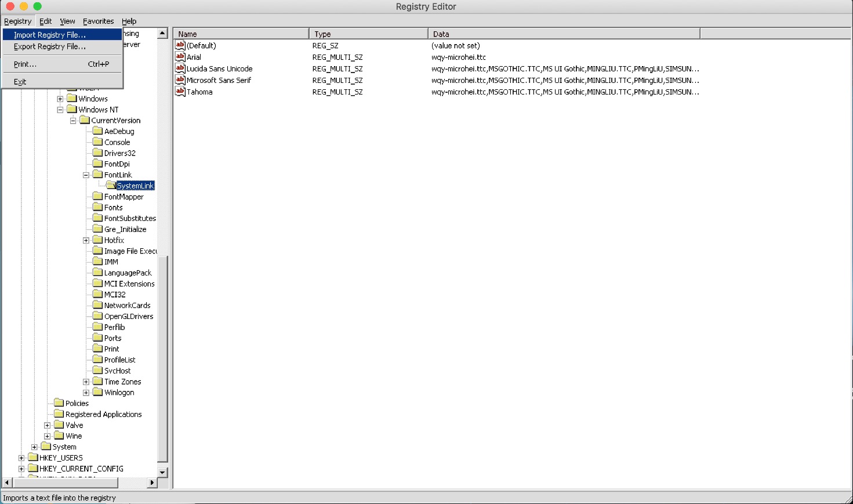Image resolution: width=853 pixels, height=504 pixels.
Task: Click the HKEY_USERS folder icon
Action: [33, 458]
